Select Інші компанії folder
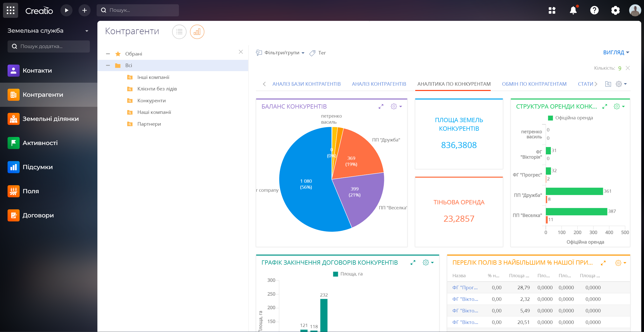644x332 pixels. click(153, 77)
